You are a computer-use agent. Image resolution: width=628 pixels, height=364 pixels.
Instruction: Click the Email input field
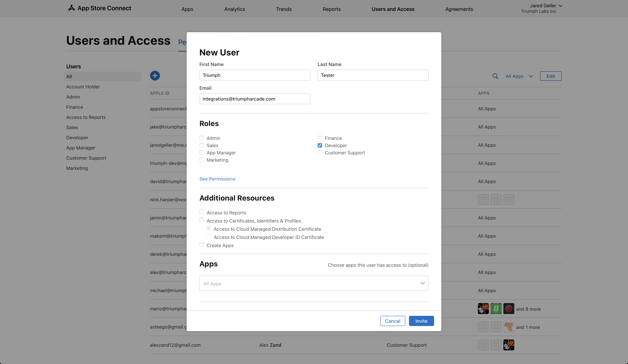click(x=255, y=99)
